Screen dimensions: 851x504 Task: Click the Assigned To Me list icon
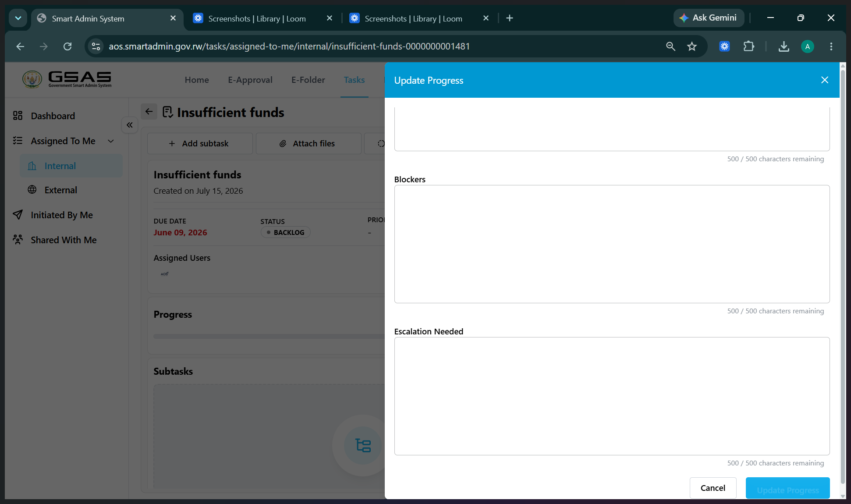click(18, 141)
